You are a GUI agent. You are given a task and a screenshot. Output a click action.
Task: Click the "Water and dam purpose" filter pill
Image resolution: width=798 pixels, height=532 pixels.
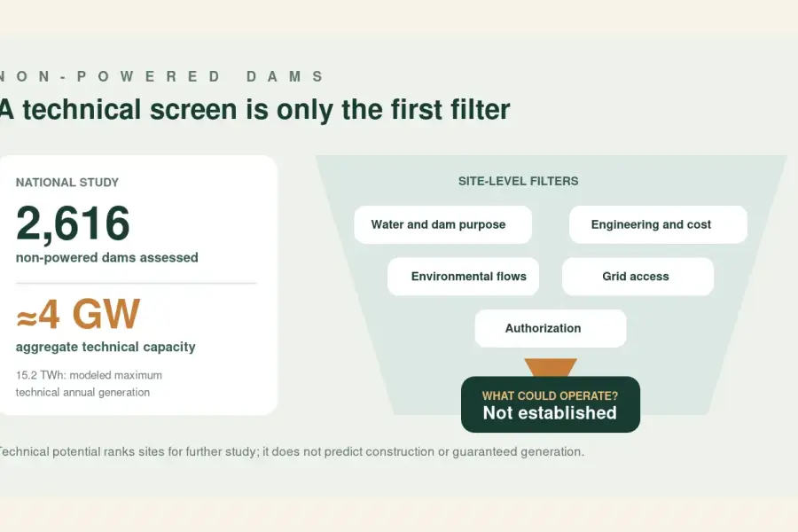click(442, 224)
